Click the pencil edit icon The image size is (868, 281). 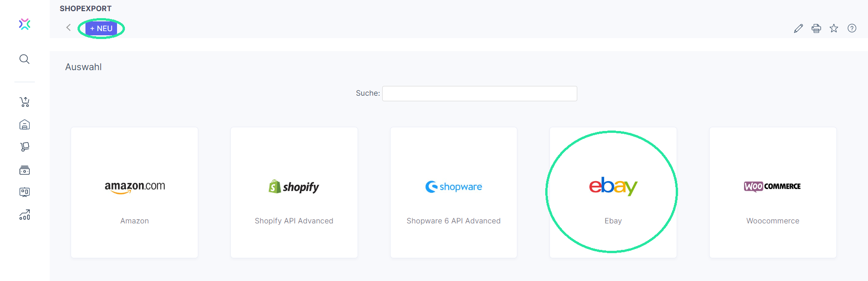point(798,28)
